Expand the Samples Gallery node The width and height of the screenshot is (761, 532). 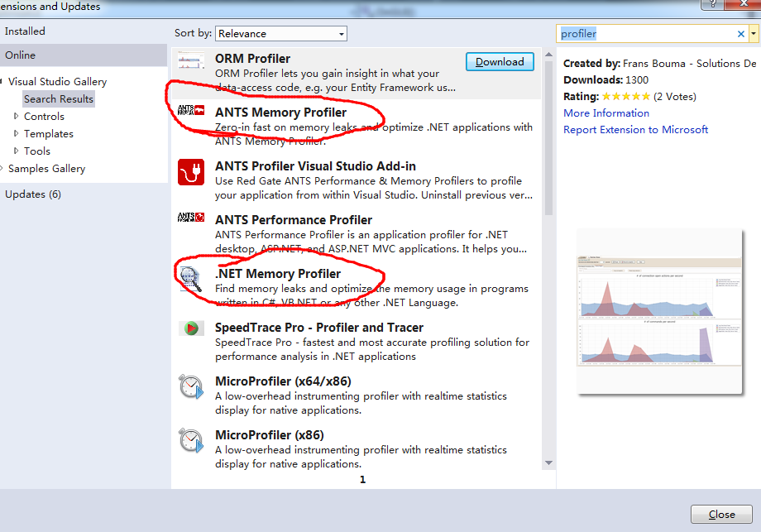click(x=2, y=169)
